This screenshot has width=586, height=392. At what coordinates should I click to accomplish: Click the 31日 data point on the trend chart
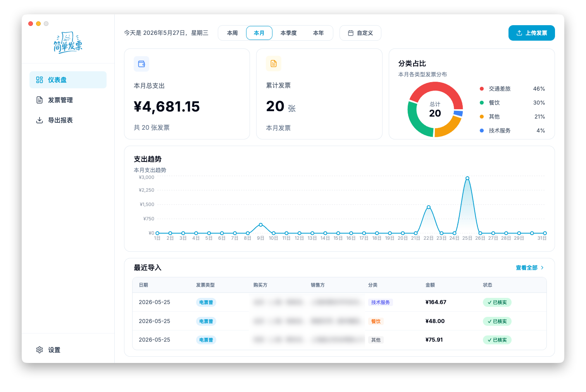545,233
